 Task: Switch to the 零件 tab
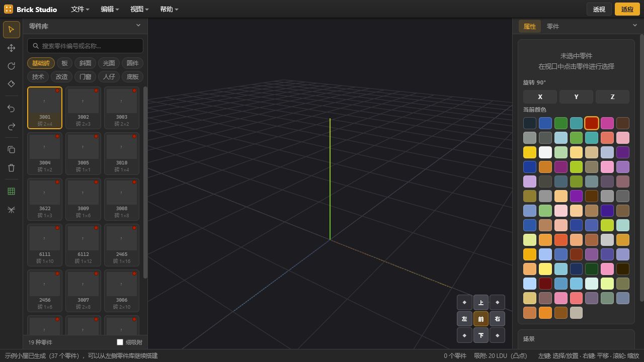click(x=553, y=26)
